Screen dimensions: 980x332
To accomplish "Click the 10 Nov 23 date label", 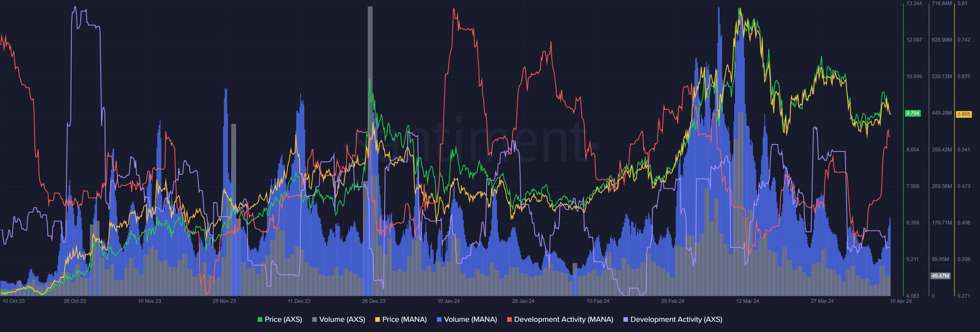I will (x=149, y=301).
